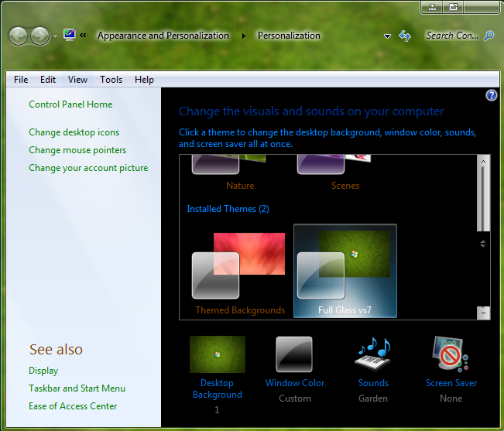Select the Personalization breadcrumb

[x=289, y=36]
